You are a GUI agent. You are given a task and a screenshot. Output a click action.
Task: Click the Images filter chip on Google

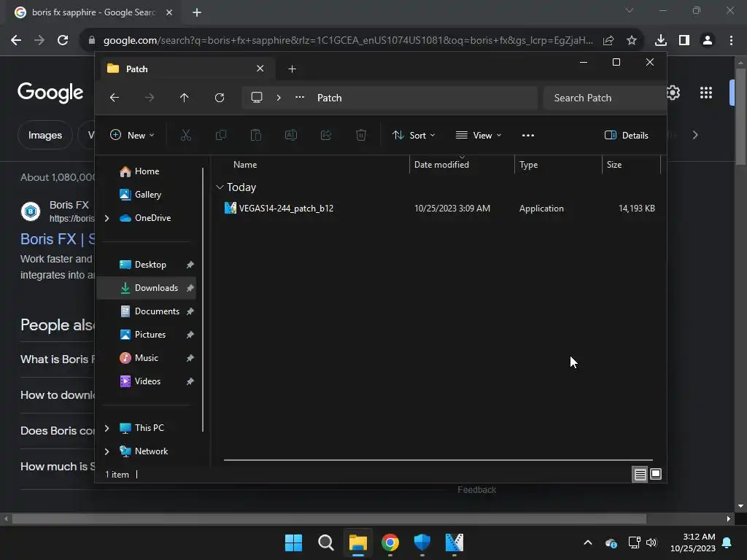44,135
